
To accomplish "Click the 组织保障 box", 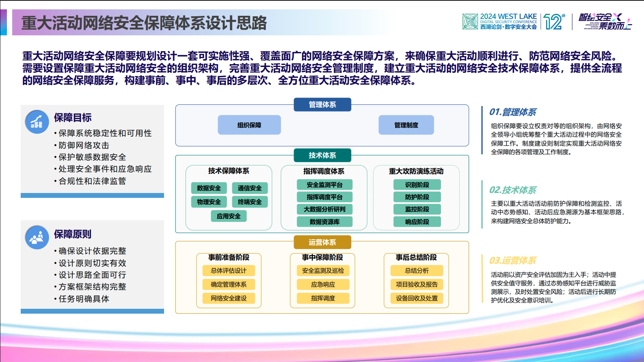I will (249, 125).
